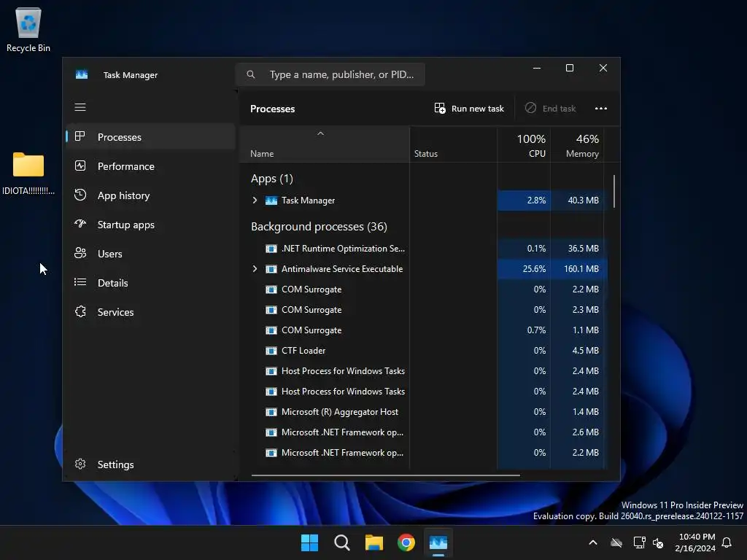Switch to the Services tab
747x560 pixels.
(150, 311)
